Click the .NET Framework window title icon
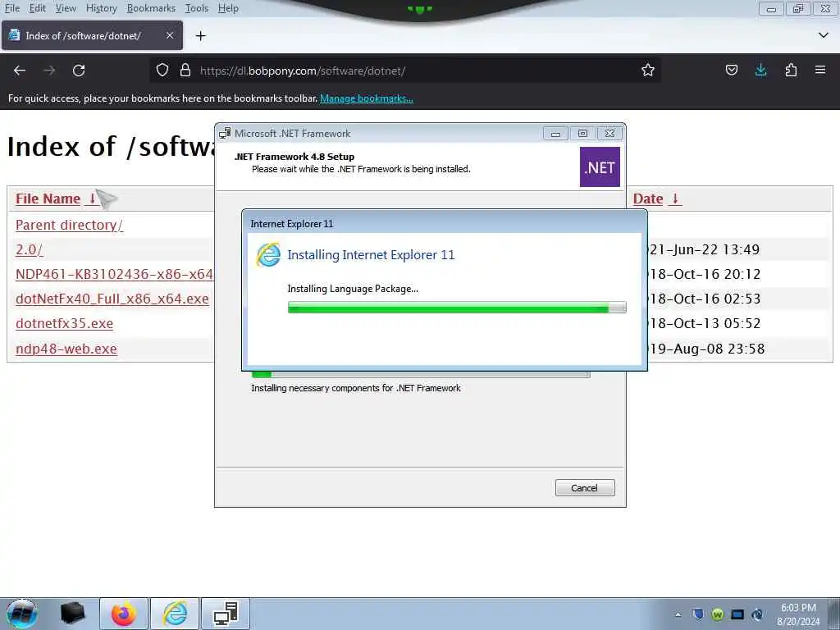Image resolution: width=840 pixels, height=630 pixels. click(x=225, y=134)
